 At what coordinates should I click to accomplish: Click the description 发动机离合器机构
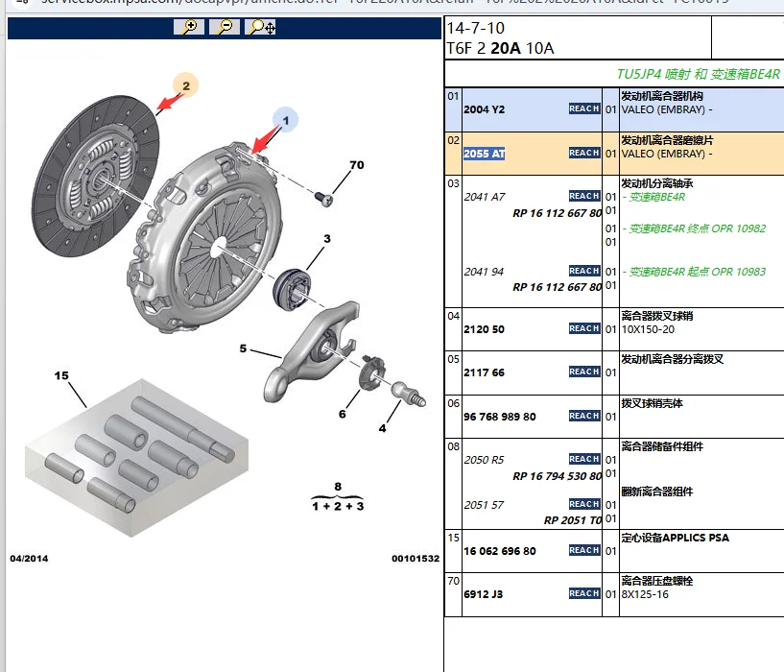(662, 96)
